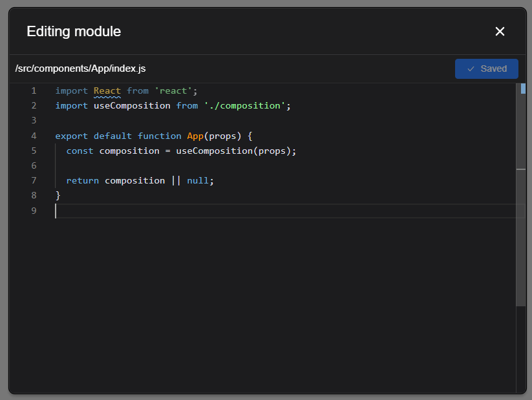This screenshot has height=400, width=532.
Task: Click line number 9 in the gutter
Action: click(x=34, y=211)
